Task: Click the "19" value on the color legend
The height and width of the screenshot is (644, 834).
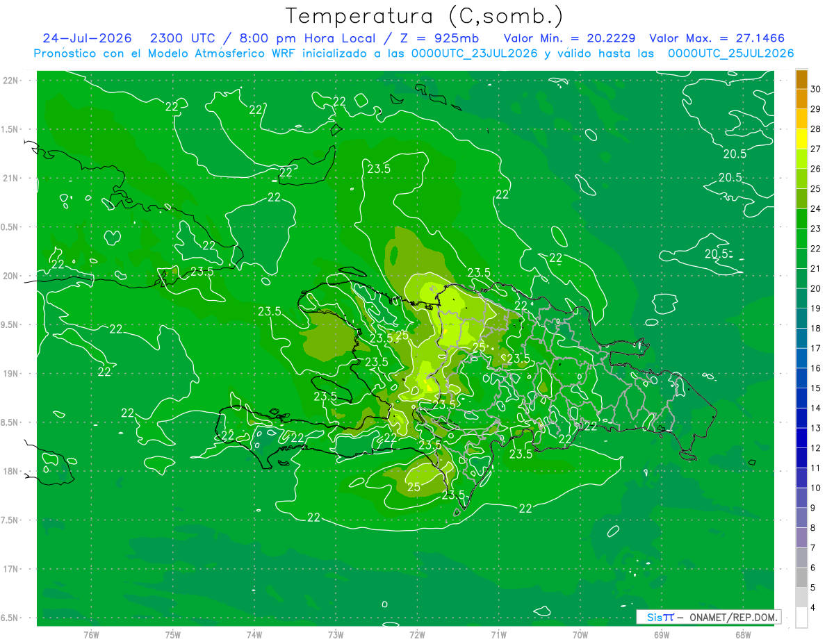Action: 815,308
